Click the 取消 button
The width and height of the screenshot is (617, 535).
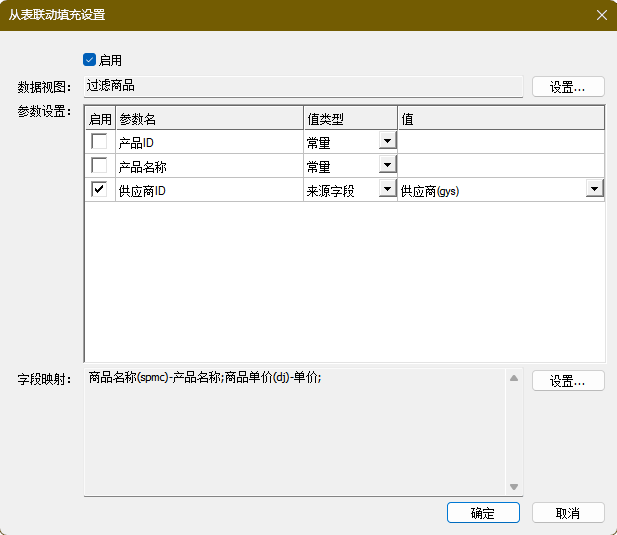[568, 513]
